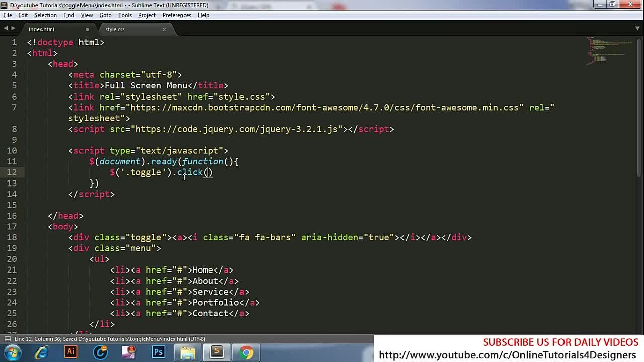Click $(document).ready(function(){ line

(x=164, y=161)
